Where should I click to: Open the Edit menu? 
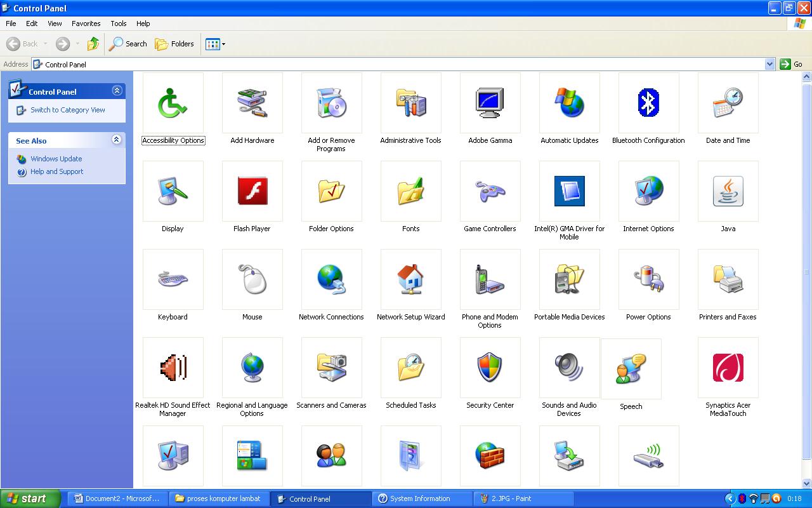point(32,23)
